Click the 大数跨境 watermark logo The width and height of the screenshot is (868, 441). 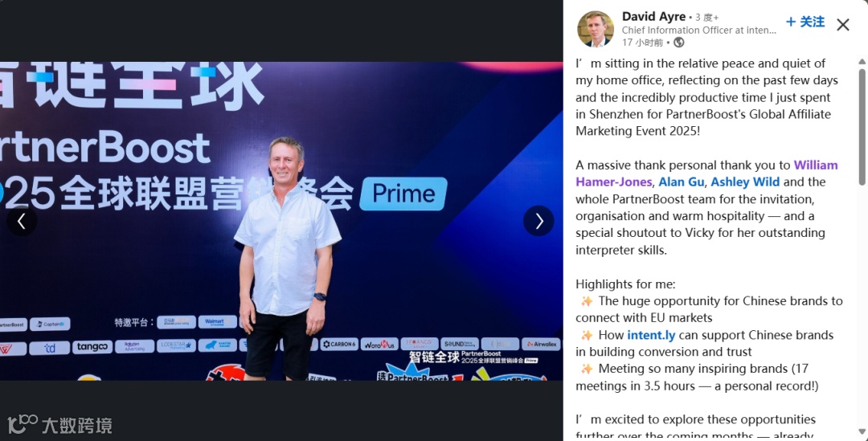click(x=59, y=424)
